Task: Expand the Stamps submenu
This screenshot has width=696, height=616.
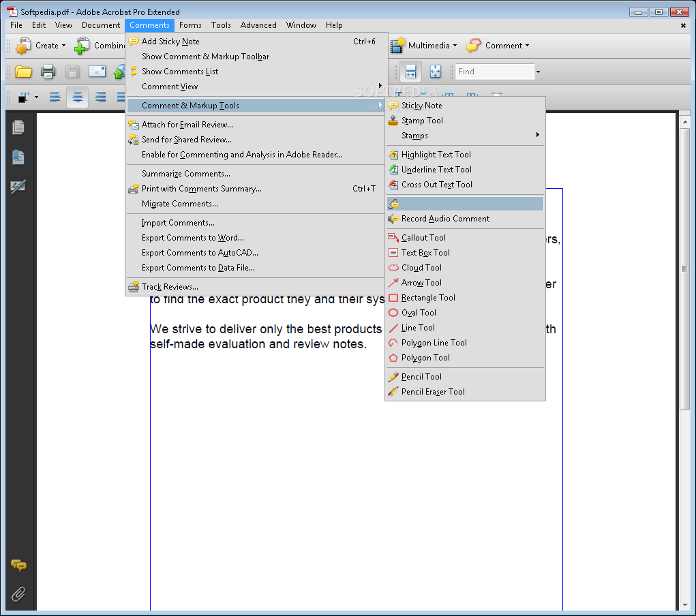Action: 465,136
